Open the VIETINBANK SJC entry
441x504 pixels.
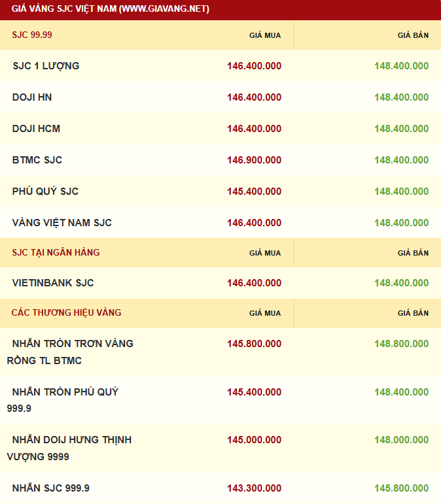tap(53, 283)
